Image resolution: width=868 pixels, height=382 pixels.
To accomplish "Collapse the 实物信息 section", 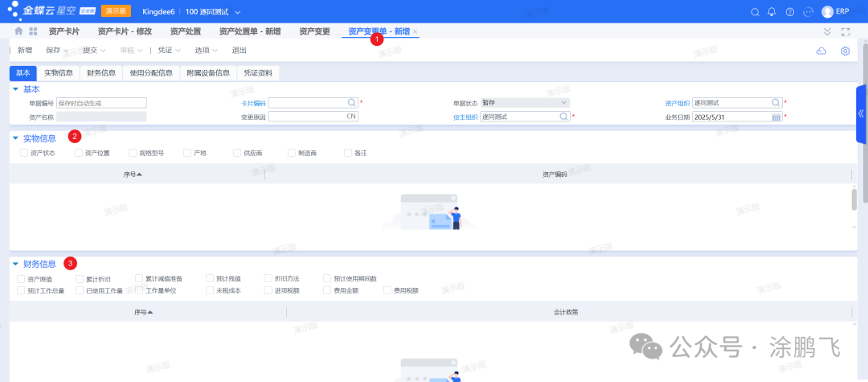I will click(x=15, y=138).
